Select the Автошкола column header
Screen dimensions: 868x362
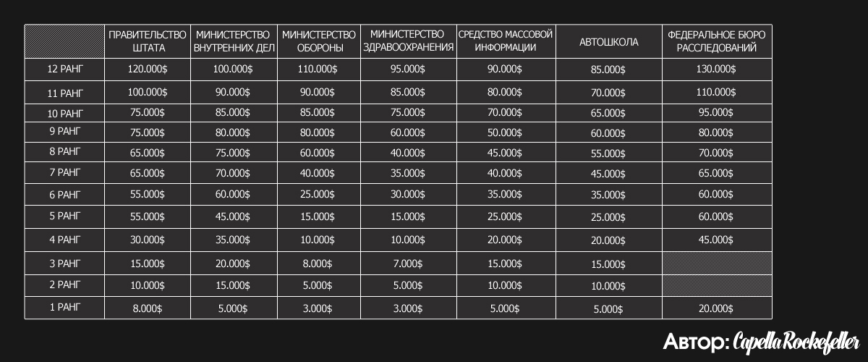(608, 42)
